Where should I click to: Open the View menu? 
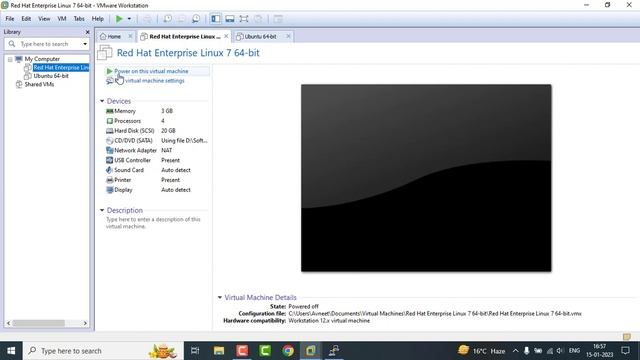44,19
